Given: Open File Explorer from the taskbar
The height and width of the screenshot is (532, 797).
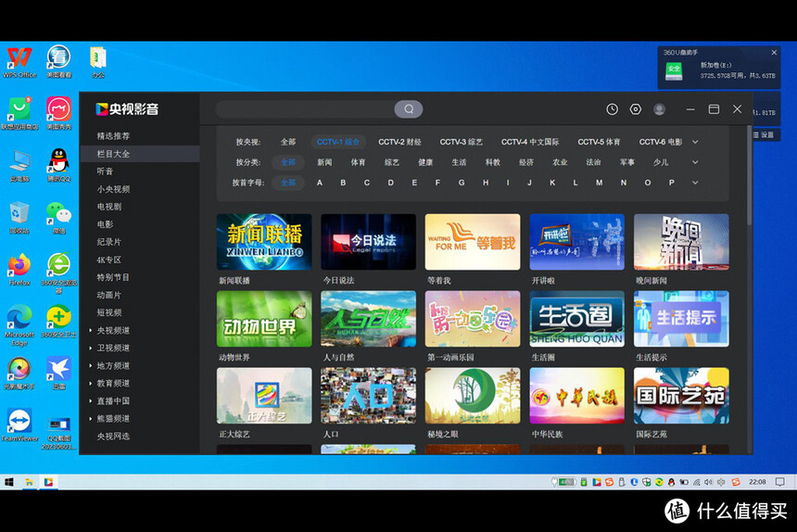Looking at the screenshot, I should tap(29, 482).
